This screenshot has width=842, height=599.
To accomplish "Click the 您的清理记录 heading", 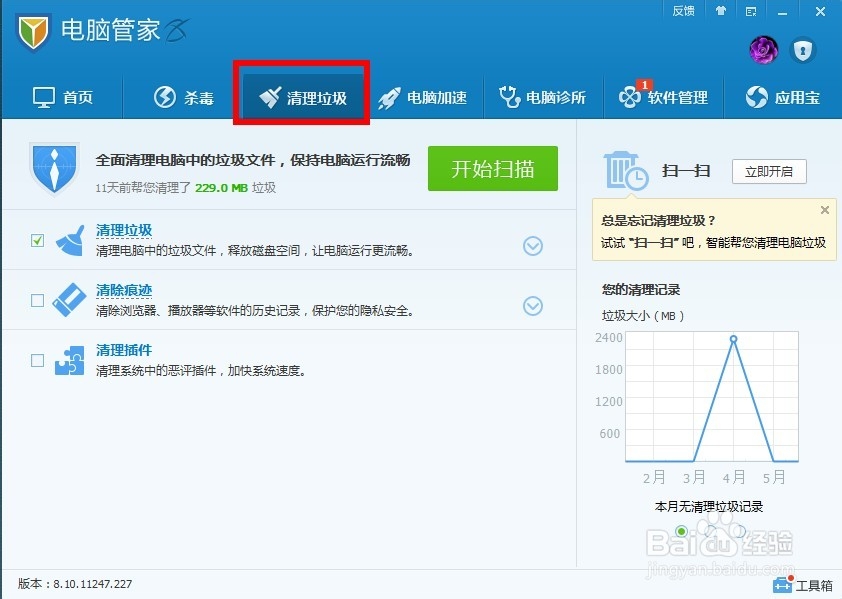I will (x=641, y=290).
